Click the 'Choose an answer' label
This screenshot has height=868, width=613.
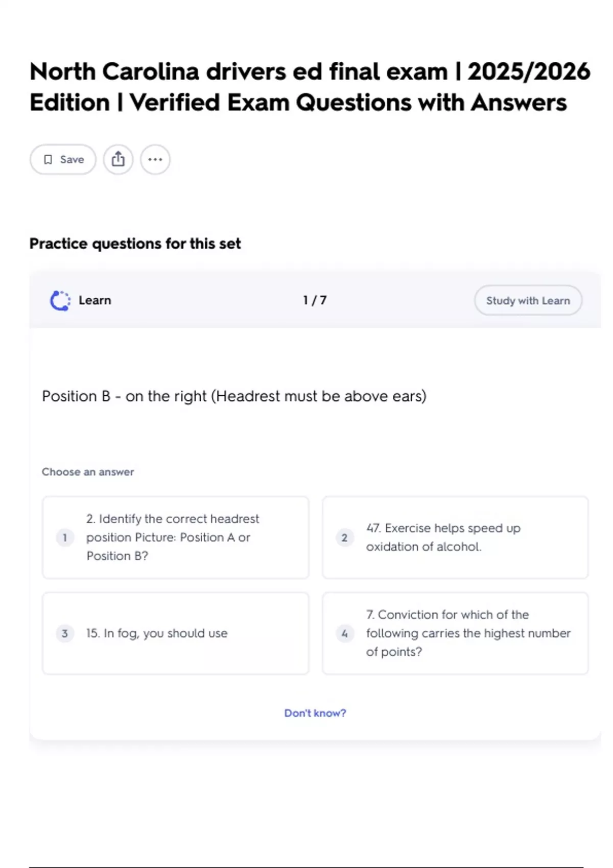88,472
